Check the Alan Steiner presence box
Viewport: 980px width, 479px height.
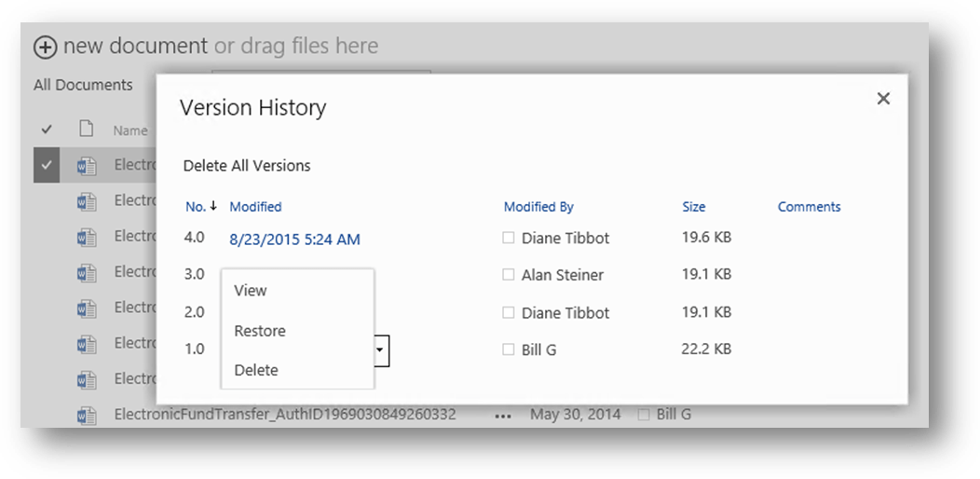point(509,275)
